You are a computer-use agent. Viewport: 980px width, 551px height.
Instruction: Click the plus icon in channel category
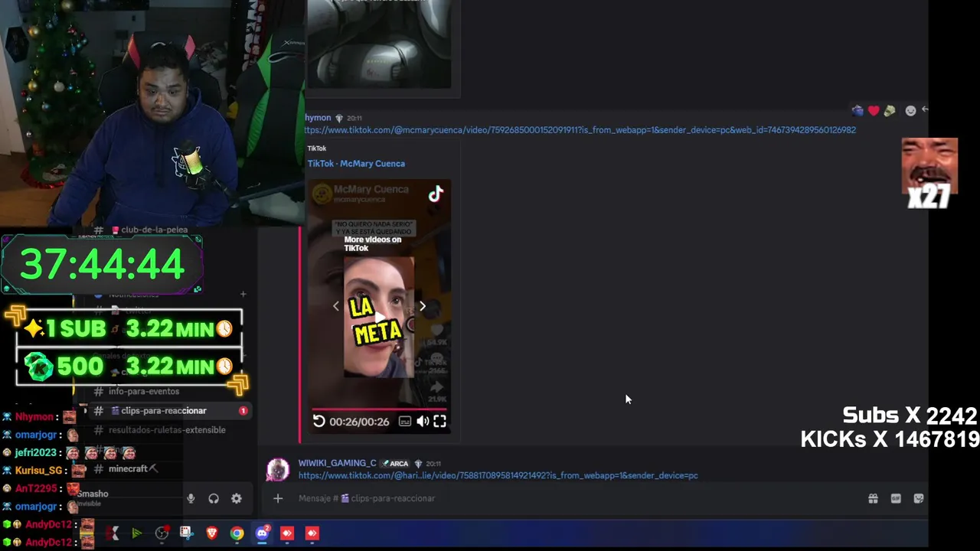click(x=243, y=294)
